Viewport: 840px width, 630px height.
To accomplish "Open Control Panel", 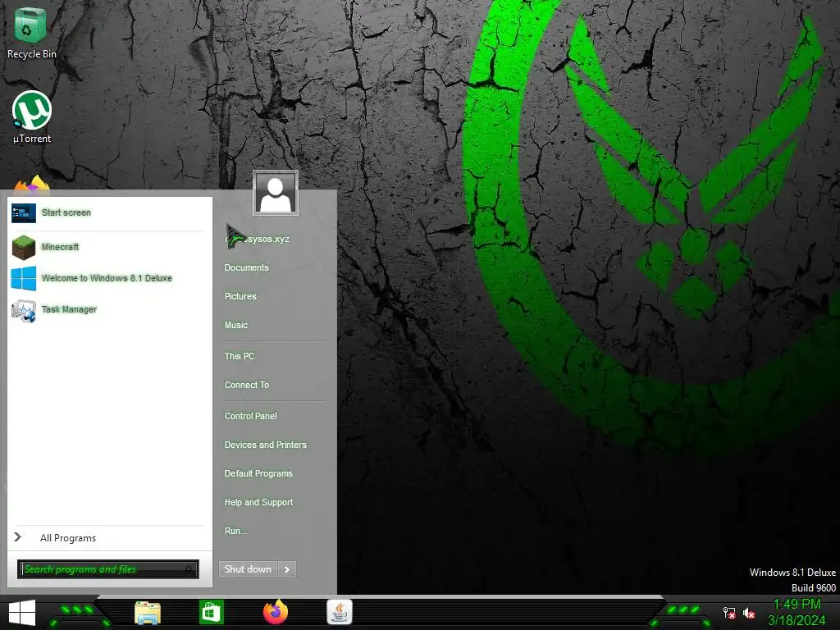I will 251,416.
